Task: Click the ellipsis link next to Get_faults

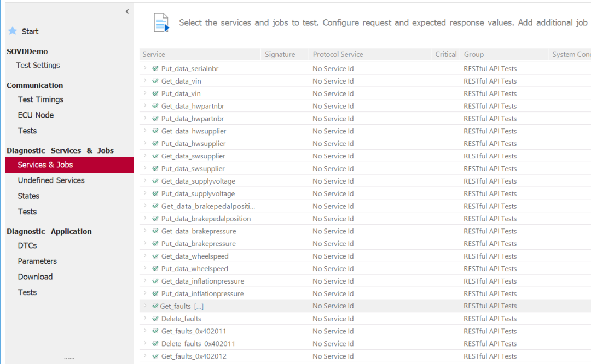Action: click(199, 307)
